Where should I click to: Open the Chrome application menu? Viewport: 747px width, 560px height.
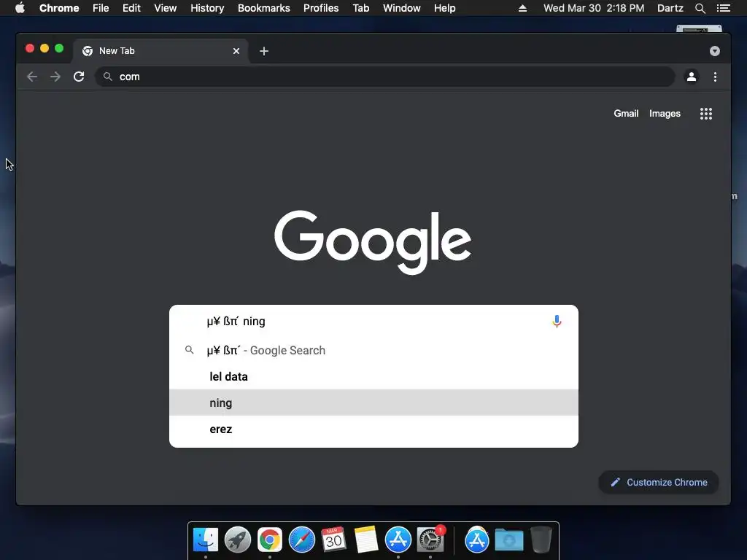tap(59, 8)
